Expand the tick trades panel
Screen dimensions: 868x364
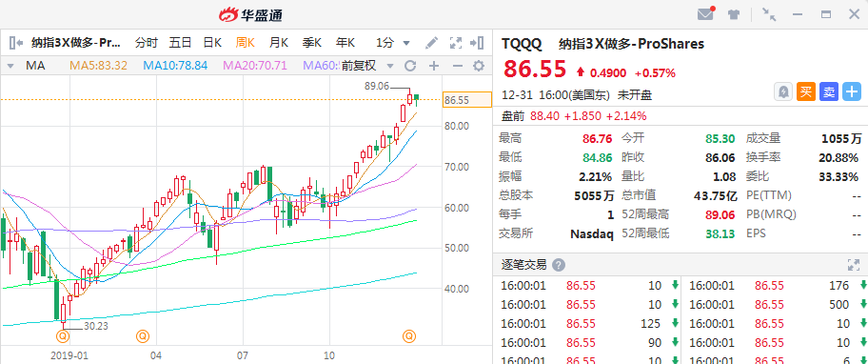pos(853,265)
